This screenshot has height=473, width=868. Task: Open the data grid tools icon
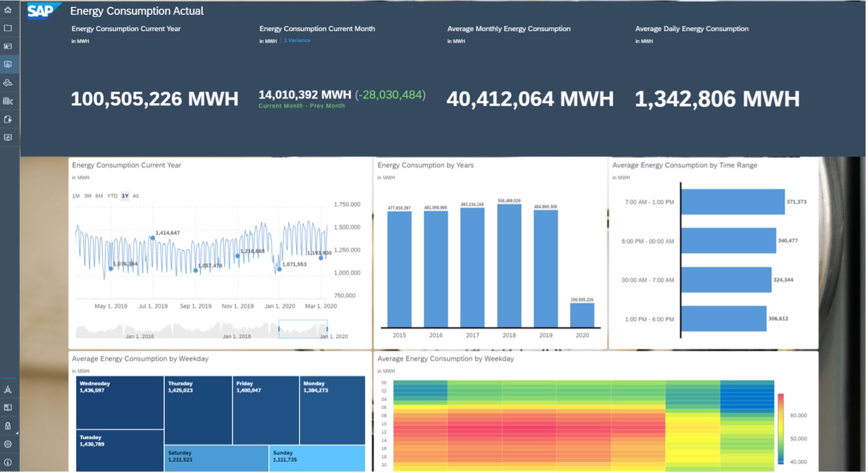click(x=8, y=101)
